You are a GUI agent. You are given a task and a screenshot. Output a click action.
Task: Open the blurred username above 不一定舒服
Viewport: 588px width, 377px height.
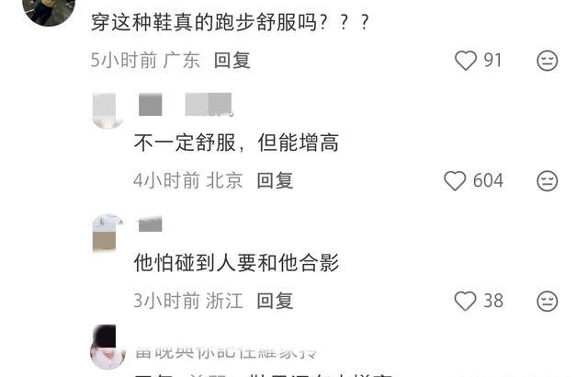[x=186, y=105]
